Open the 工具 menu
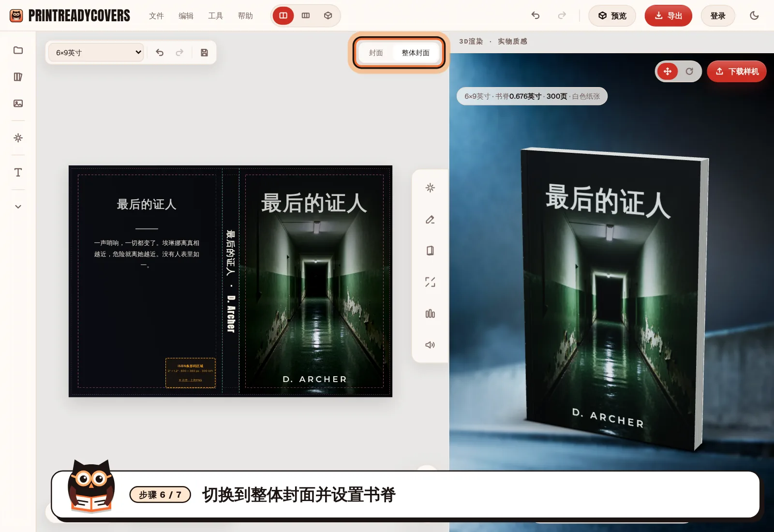The width and height of the screenshot is (774, 532). coord(215,16)
